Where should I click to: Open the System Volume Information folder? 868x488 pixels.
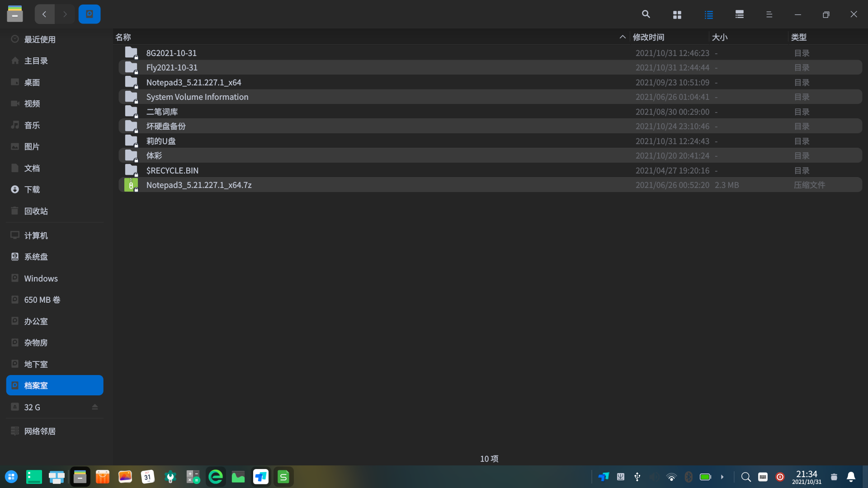(x=197, y=97)
